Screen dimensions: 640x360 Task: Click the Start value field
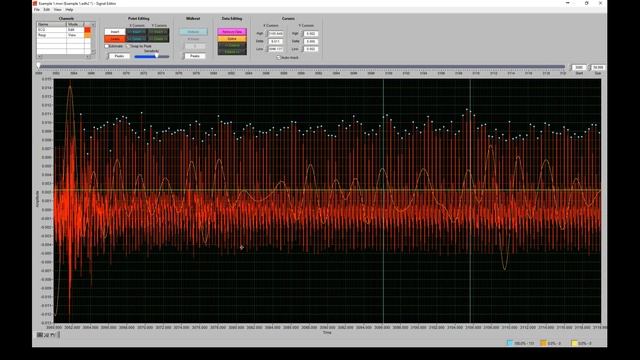(579, 67)
